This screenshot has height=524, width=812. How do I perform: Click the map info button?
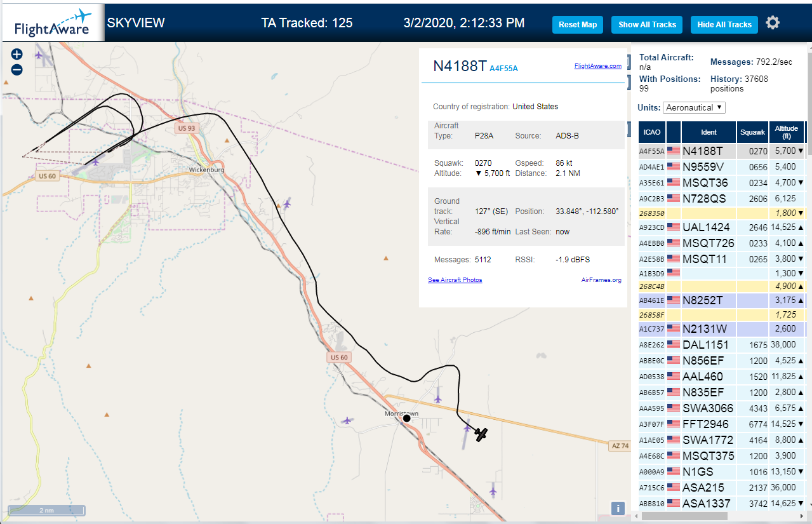(x=618, y=508)
